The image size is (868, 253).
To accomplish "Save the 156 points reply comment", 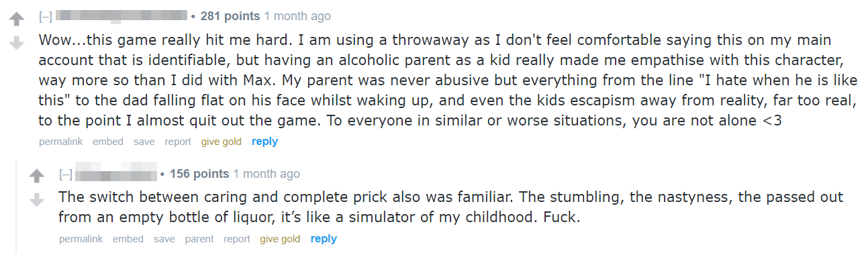I will coord(164,239).
